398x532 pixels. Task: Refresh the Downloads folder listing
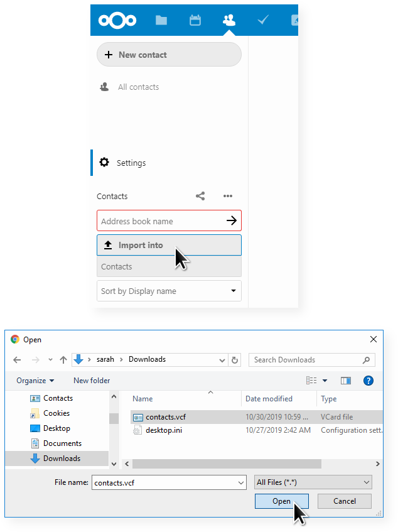click(235, 360)
